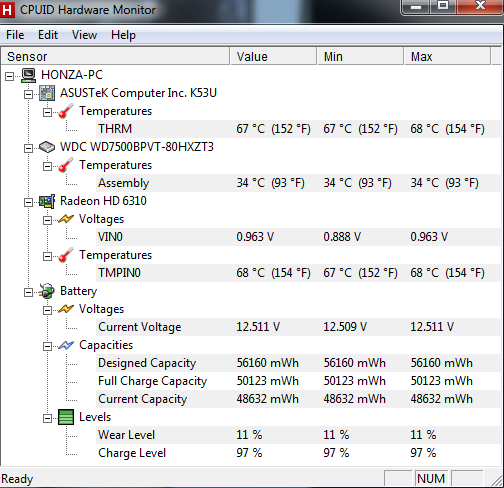Minimize the Hardware Monitor window
The image size is (504, 488).
[415, 6]
